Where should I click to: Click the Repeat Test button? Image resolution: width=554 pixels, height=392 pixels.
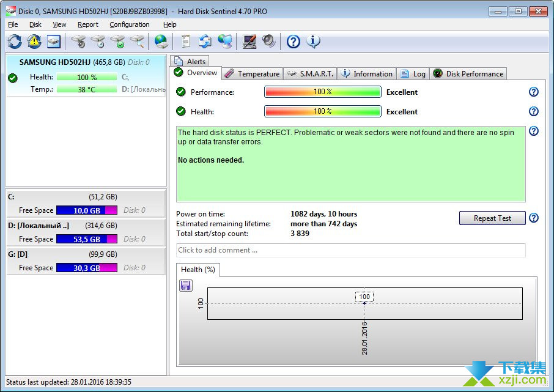click(492, 218)
